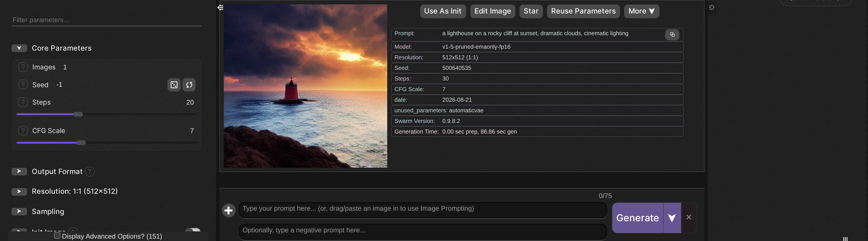Click the Resolution 512x512 (1:1) metadata value

460,57
